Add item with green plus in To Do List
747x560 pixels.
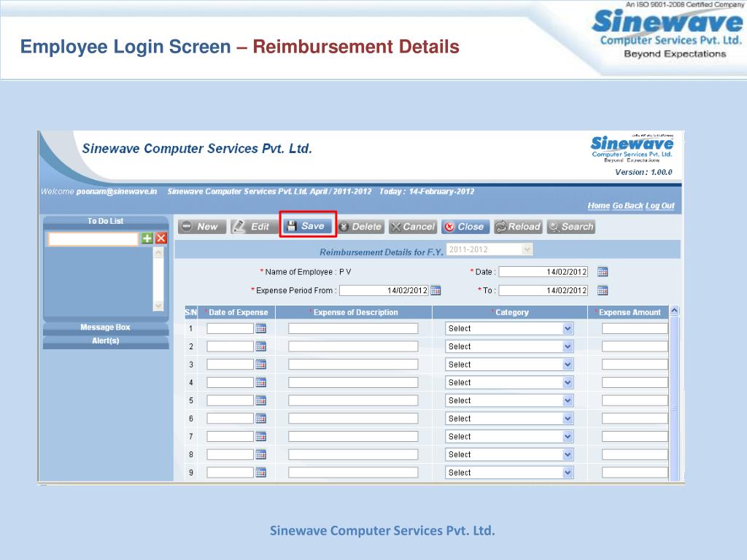(x=147, y=238)
